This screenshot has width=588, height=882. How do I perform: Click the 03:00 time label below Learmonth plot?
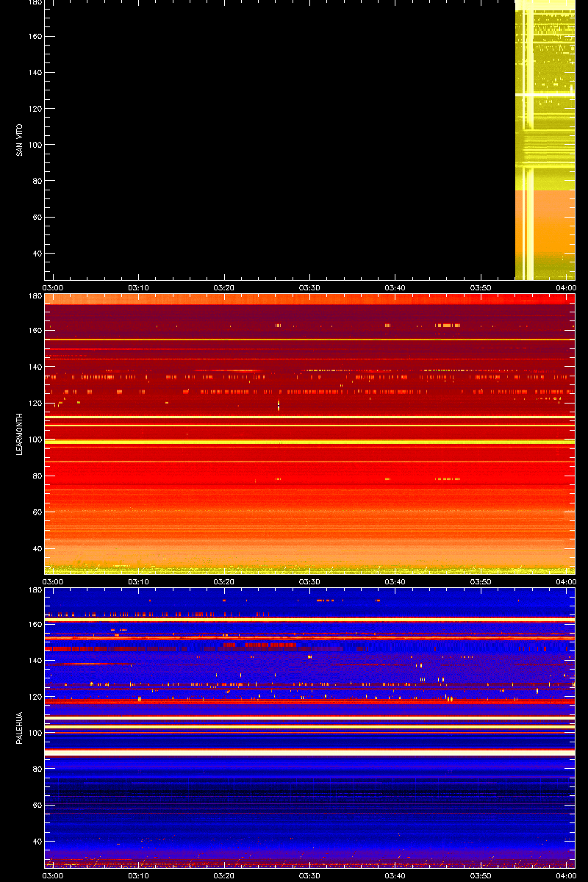(x=53, y=582)
